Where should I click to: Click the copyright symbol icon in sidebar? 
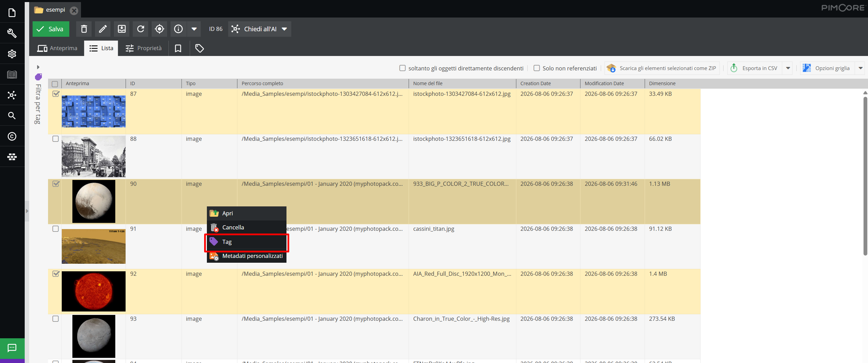tap(12, 136)
